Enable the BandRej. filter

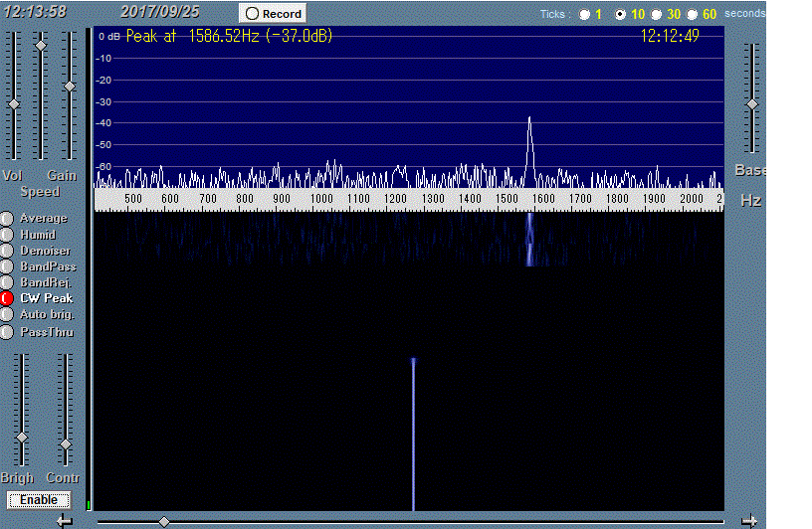tap(6, 282)
